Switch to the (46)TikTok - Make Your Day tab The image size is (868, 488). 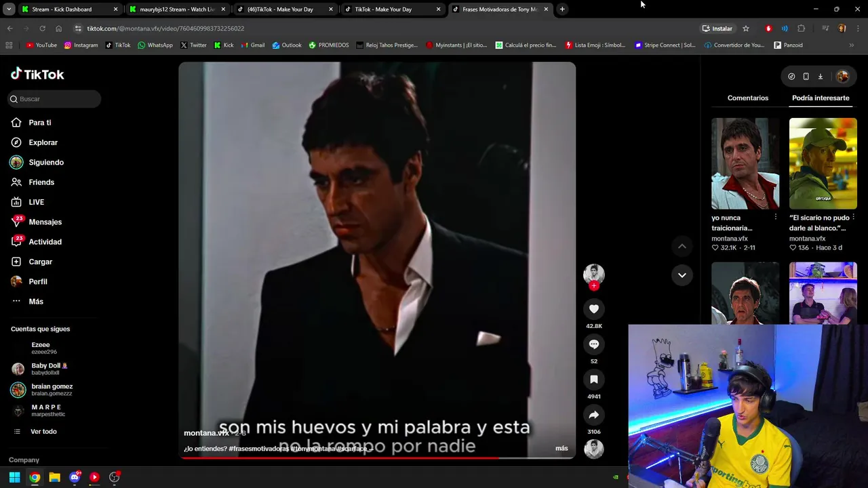tap(285, 9)
